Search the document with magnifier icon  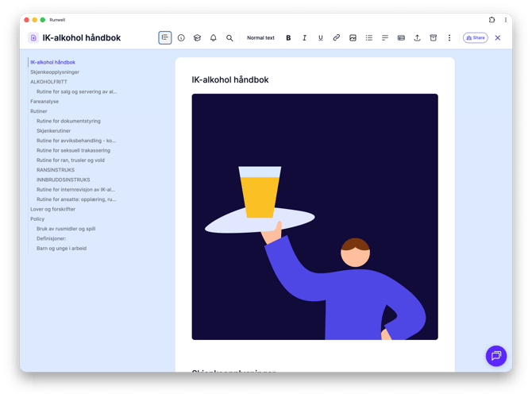[x=229, y=37]
